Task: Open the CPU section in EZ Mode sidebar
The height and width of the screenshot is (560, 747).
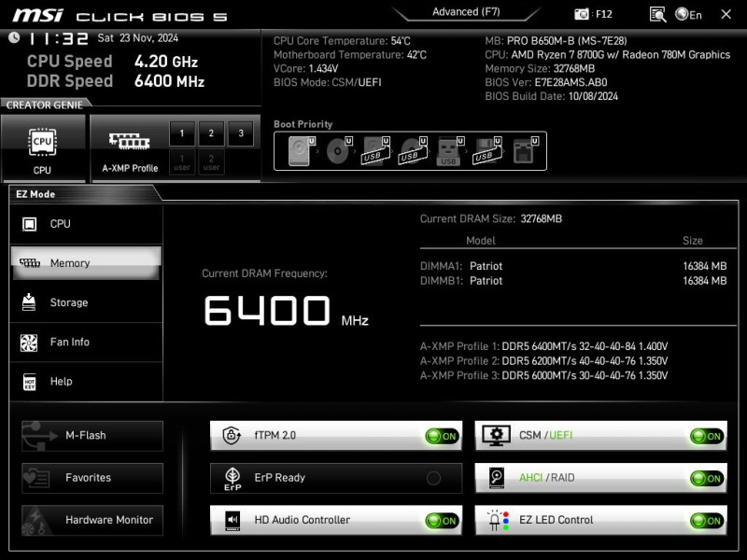Action: pyautogui.click(x=86, y=224)
